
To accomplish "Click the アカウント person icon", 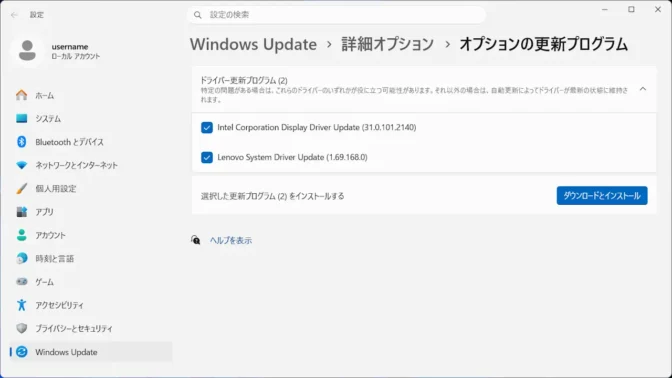I will [x=21, y=235].
